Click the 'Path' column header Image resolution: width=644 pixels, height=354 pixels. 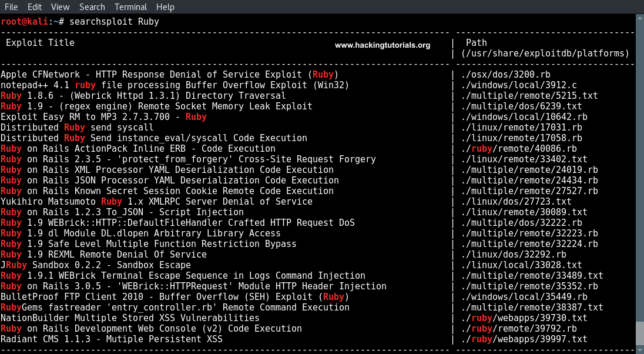[x=477, y=43]
